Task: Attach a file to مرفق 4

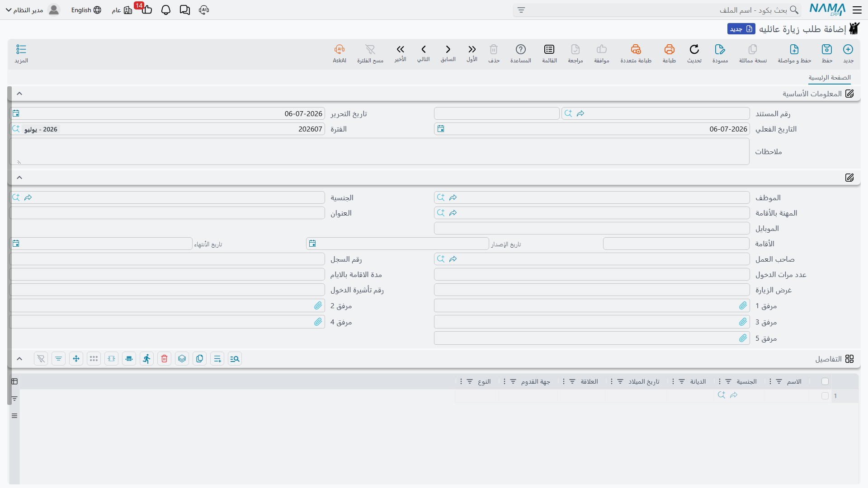Action: click(x=318, y=322)
